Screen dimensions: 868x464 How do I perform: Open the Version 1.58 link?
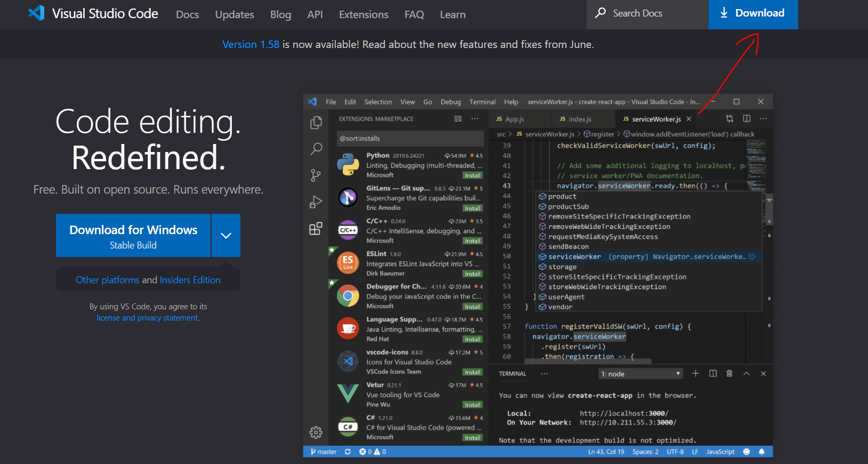(x=251, y=44)
